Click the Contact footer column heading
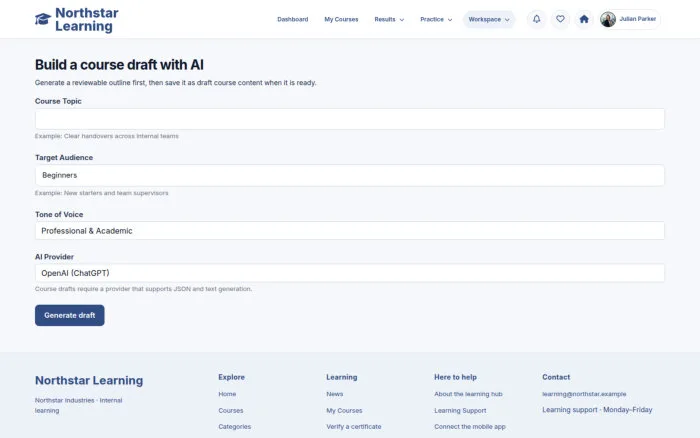The height and width of the screenshot is (438, 700). [556, 377]
